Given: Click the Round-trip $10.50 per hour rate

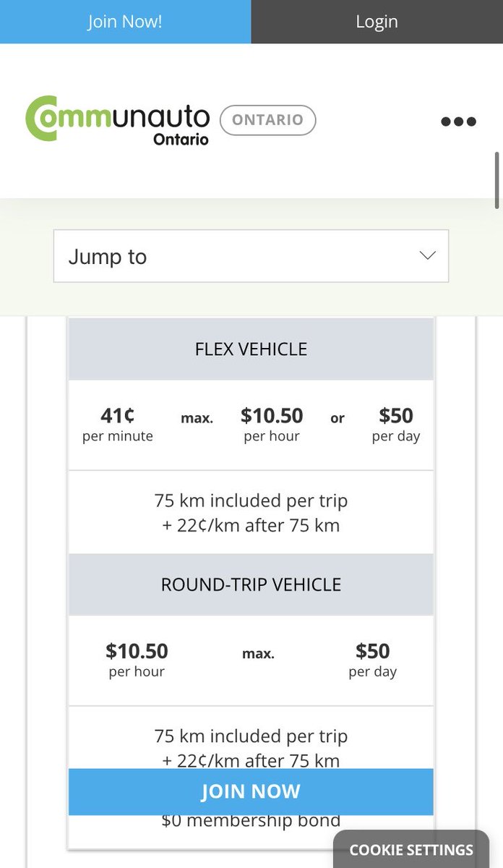Looking at the screenshot, I should (137, 660).
